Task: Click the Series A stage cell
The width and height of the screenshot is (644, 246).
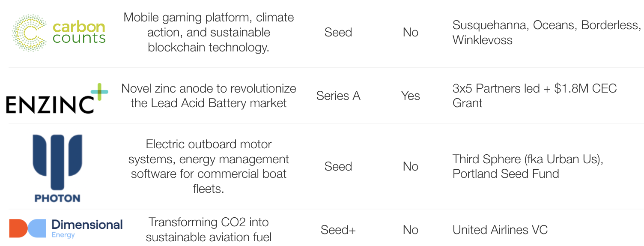Action: [338, 96]
